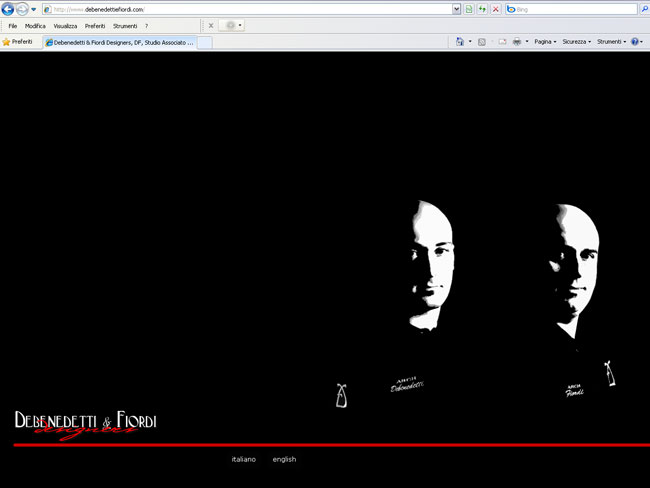Open the ? help menu
The width and height of the screenshot is (650, 488).
click(146, 26)
